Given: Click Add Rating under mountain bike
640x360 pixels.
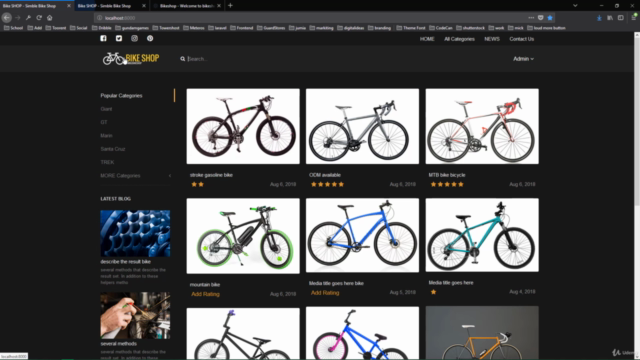Looking at the screenshot, I should [205, 294].
